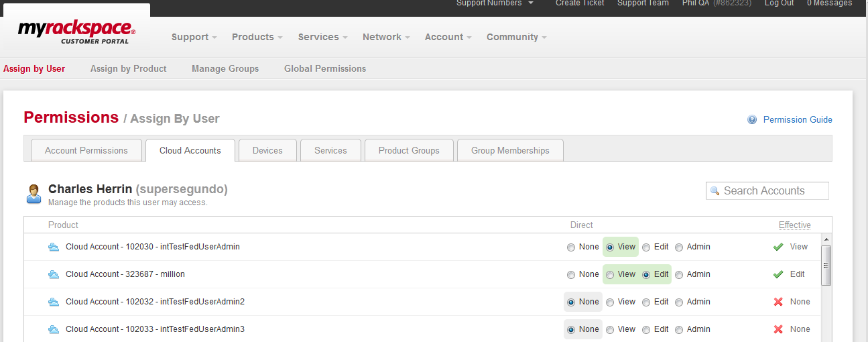Expand the Services navigation menu
Viewport: 868px width, 342px height.
point(322,37)
